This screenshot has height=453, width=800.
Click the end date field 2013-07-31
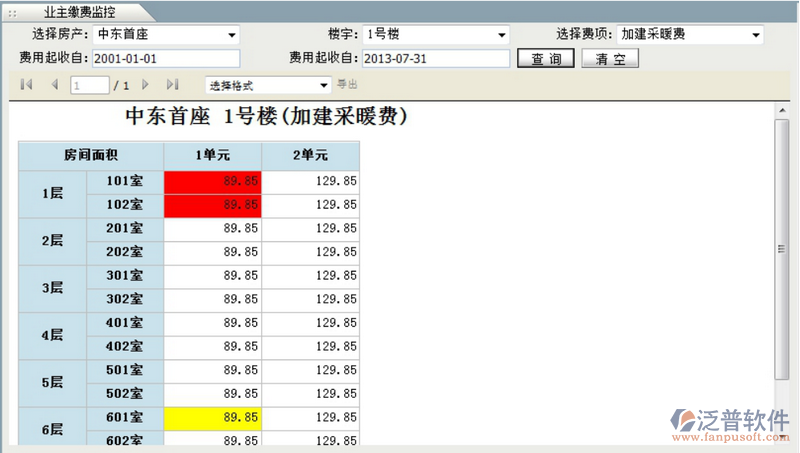[x=436, y=58]
